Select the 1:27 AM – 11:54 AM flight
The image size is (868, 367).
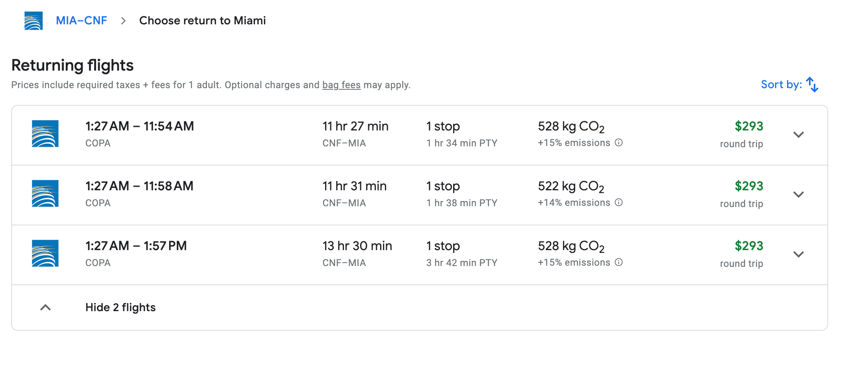pyautogui.click(x=140, y=126)
